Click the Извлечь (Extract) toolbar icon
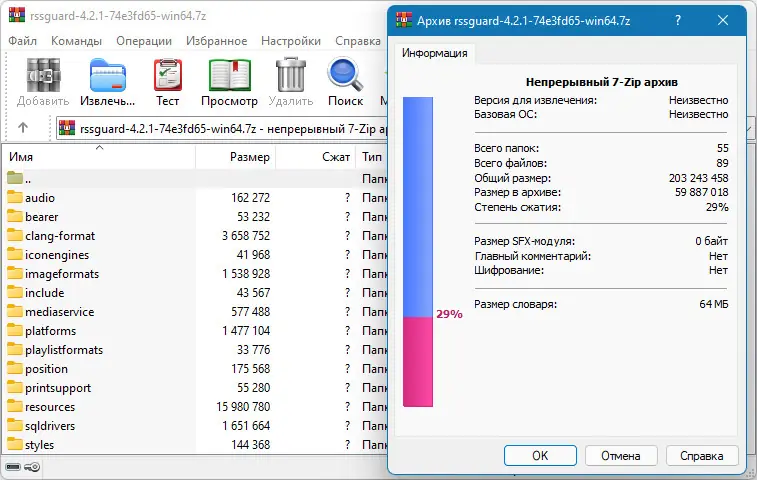 pos(108,75)
